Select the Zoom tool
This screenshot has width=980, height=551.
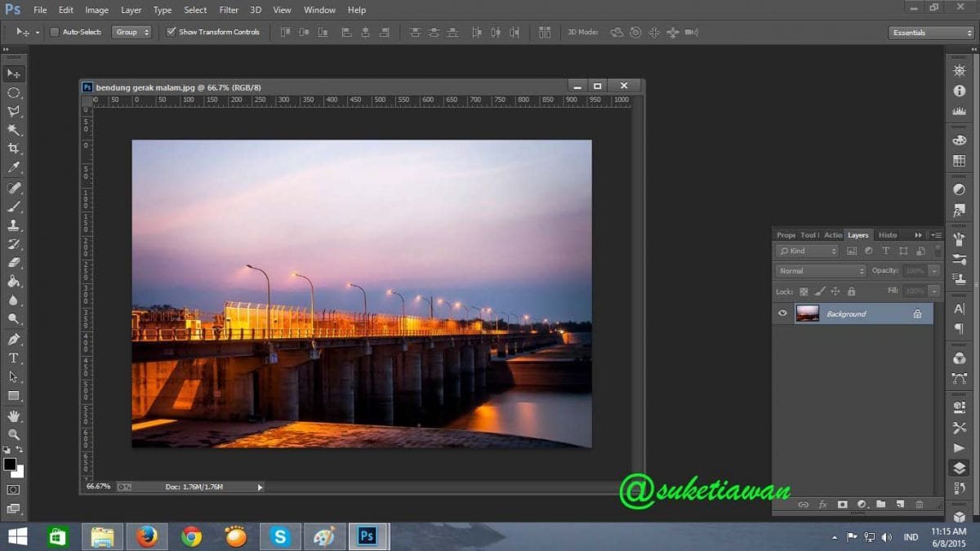[x=13, y=434]
